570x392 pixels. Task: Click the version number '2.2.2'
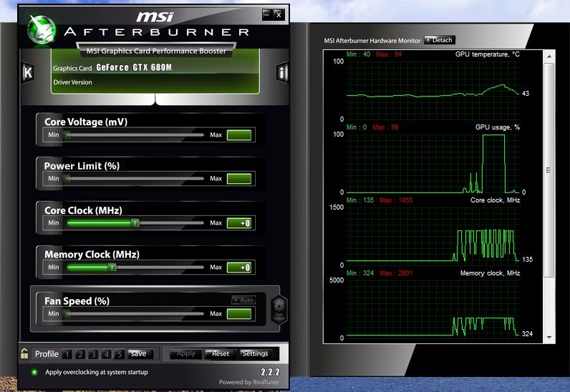(x=270, y=372)
